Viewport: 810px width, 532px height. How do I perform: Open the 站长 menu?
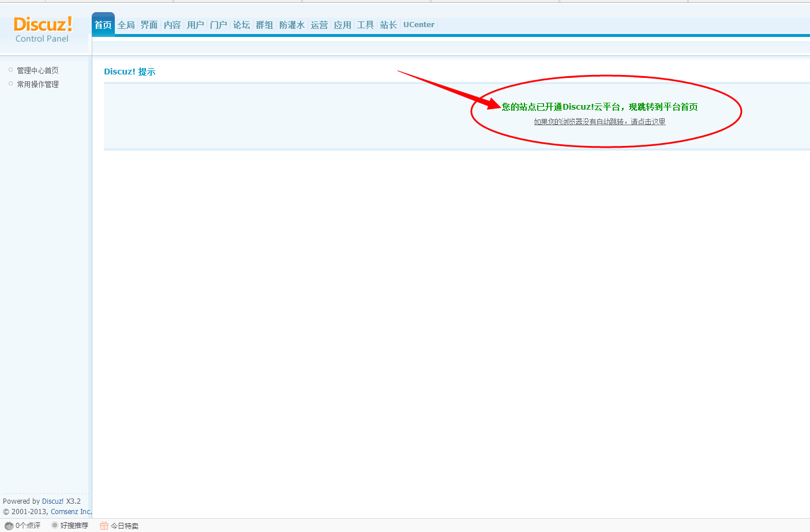pyautogui.click(x=389, y=25)
